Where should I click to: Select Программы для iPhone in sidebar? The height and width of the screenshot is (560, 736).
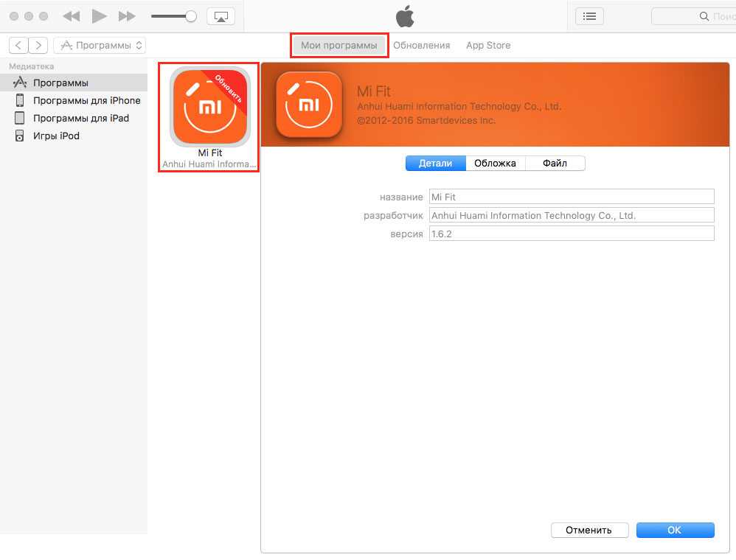[74, 100]
